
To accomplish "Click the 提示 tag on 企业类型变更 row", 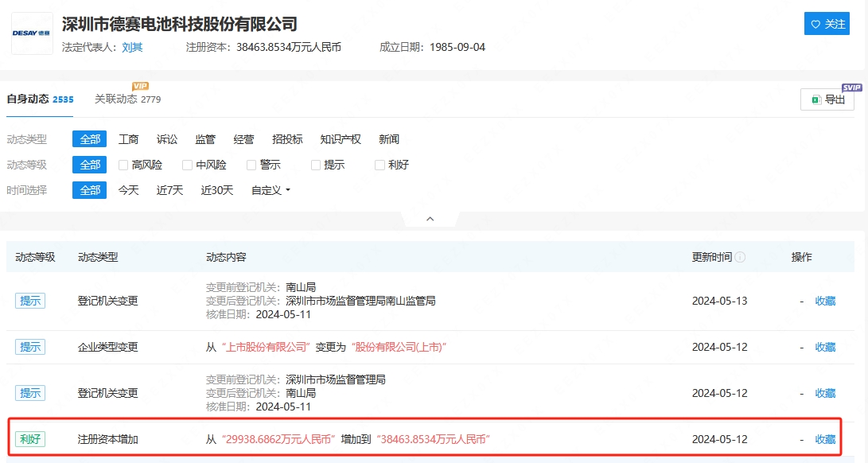I will coord(30,347).
